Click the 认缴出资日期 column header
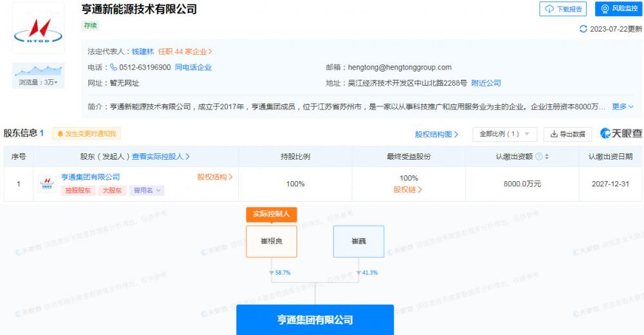This screenshot has height=335, width=644. pos(611,157)
